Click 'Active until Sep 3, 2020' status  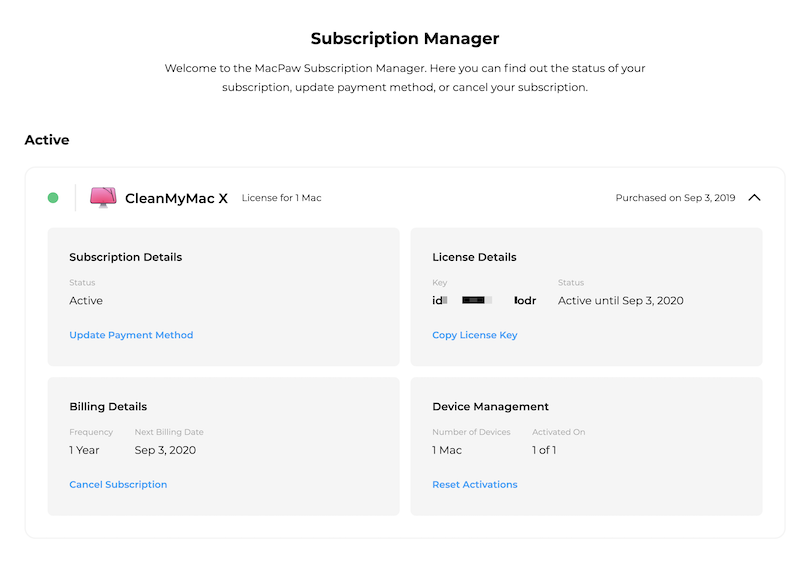(x=620, y=301)
